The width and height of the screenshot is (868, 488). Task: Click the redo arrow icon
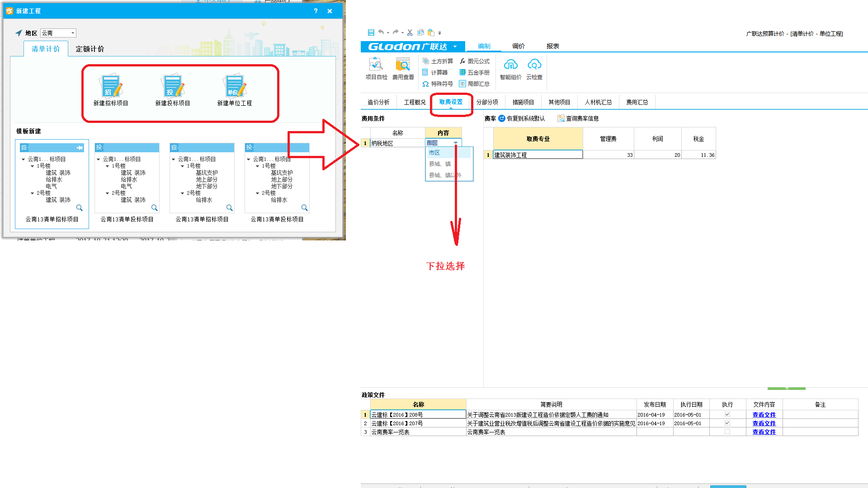tap(396, 32)
